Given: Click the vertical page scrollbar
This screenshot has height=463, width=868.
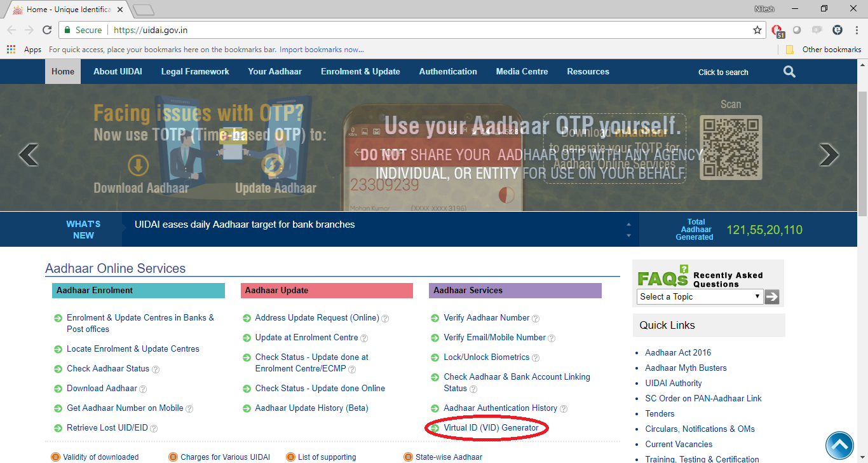Looking at the screenshot, I should [x=862, y=153].
